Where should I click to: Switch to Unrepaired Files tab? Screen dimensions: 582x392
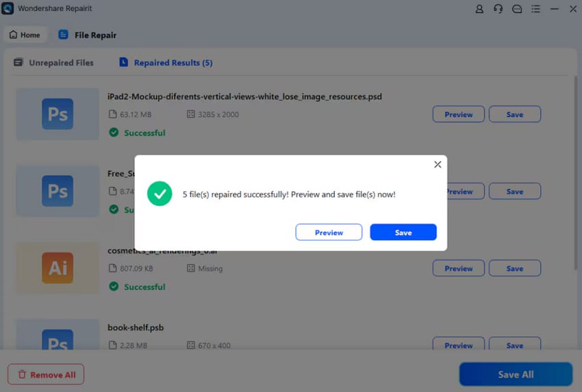pos(53,63)
